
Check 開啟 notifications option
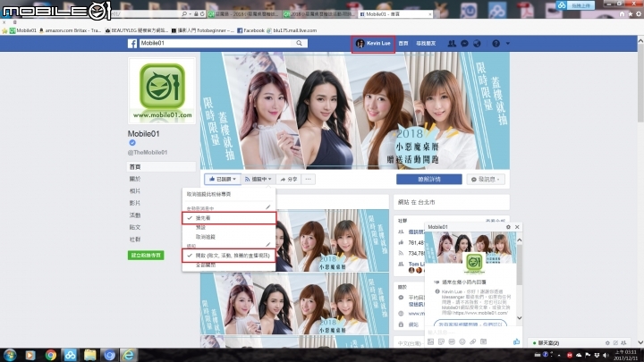(229, 256)
